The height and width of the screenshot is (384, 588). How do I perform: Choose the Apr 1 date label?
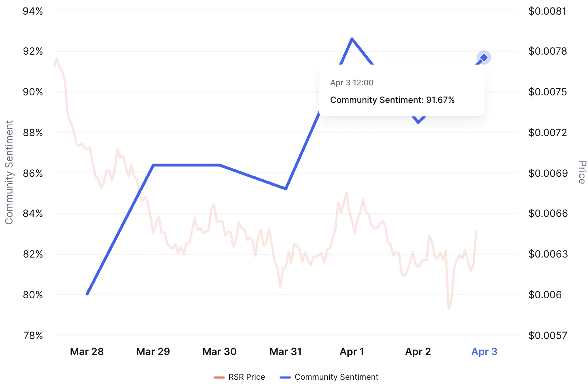pyautogui.click(x=352, y=351)
